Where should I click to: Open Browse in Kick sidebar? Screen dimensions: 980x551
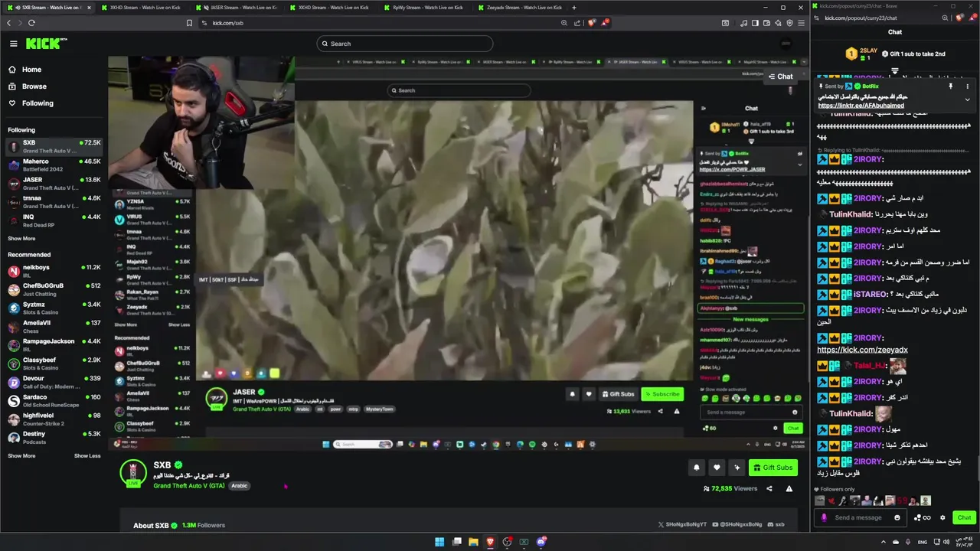coord(34,86)
